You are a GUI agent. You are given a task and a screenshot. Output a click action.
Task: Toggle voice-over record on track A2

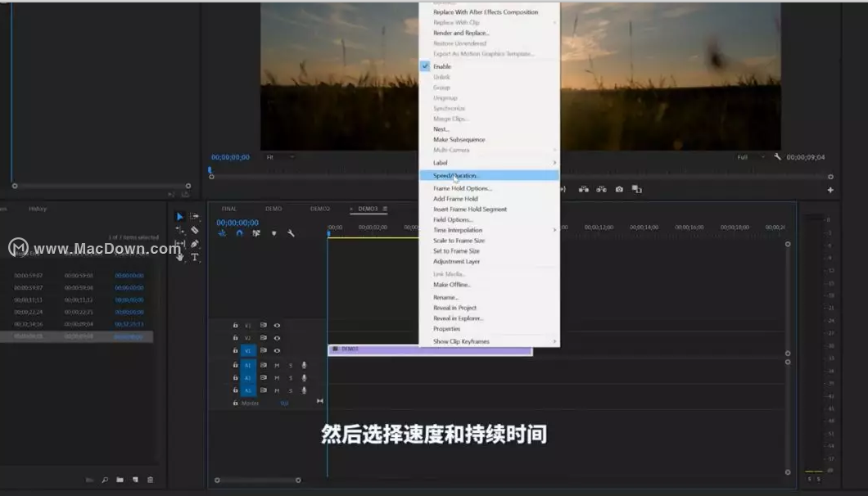coord(304,378)
